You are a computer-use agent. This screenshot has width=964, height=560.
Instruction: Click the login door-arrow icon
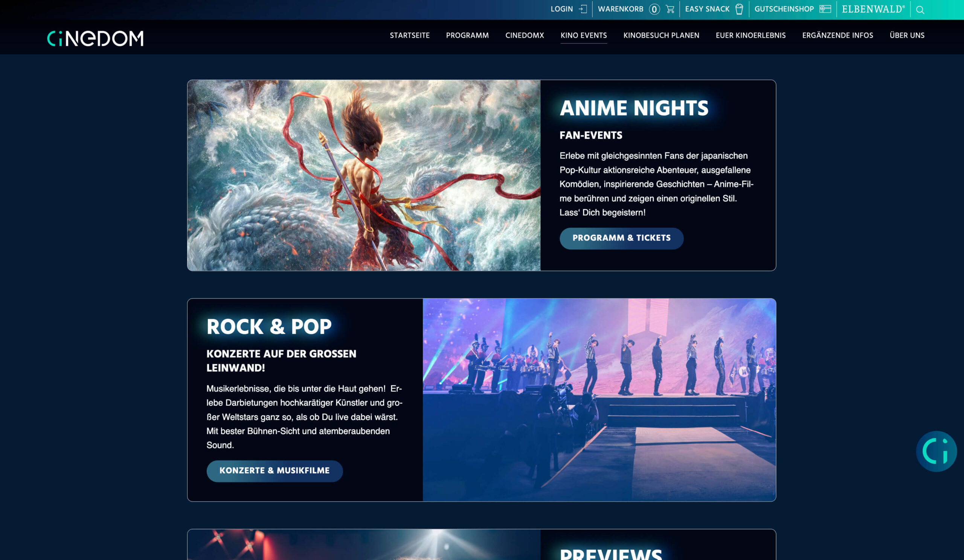coord(583,9)
